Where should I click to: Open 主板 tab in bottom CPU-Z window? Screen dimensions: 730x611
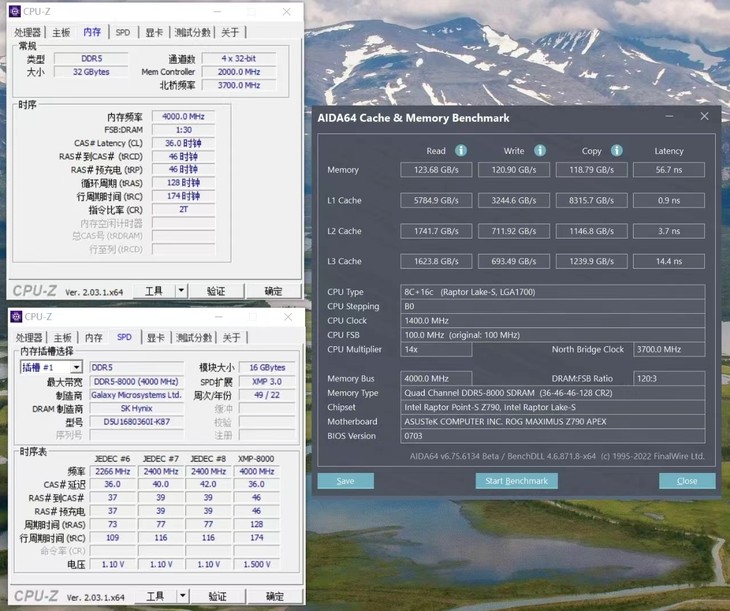coord(62,337)
